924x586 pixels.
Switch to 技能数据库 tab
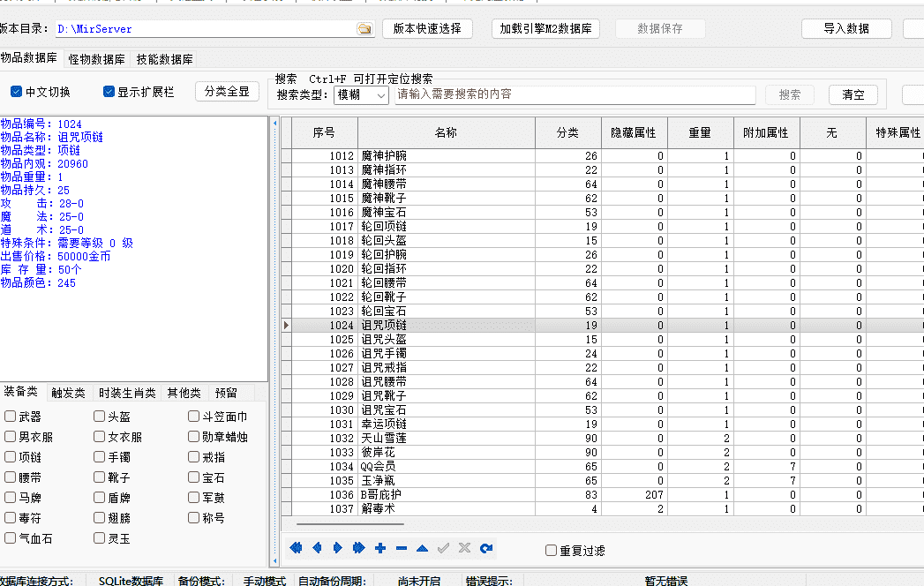click(x=164, y=59)
